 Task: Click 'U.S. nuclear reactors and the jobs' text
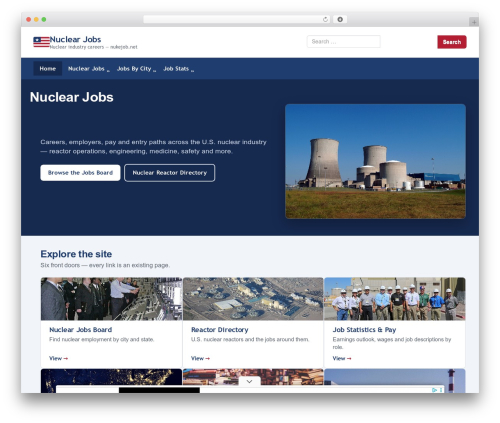point(250,339)
